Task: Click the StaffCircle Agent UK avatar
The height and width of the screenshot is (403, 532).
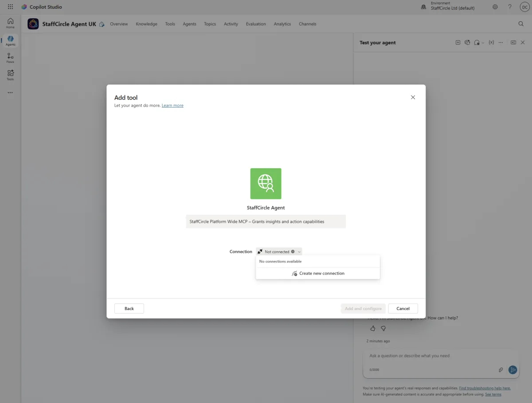Action: coord(33,24)
